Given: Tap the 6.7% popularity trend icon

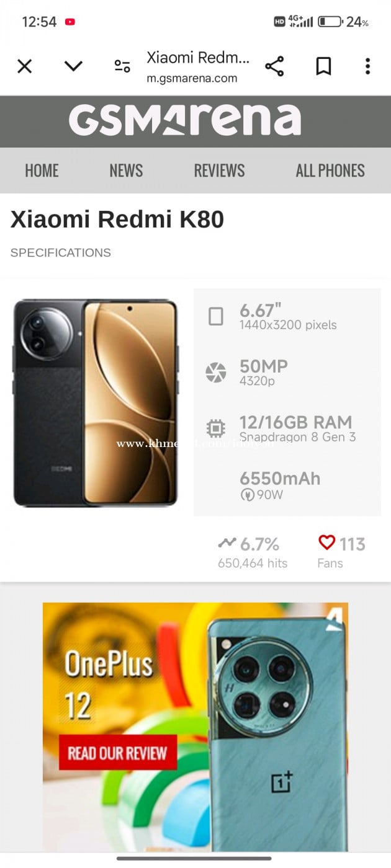Looking at the screenshot, I should 227,543.
